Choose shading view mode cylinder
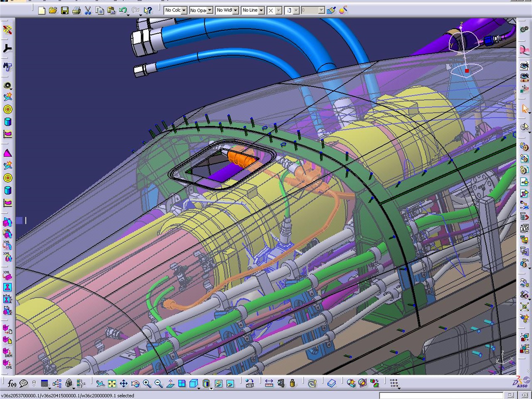The height and width of the screenshot is (399, 532). click(x=206, y=384)
